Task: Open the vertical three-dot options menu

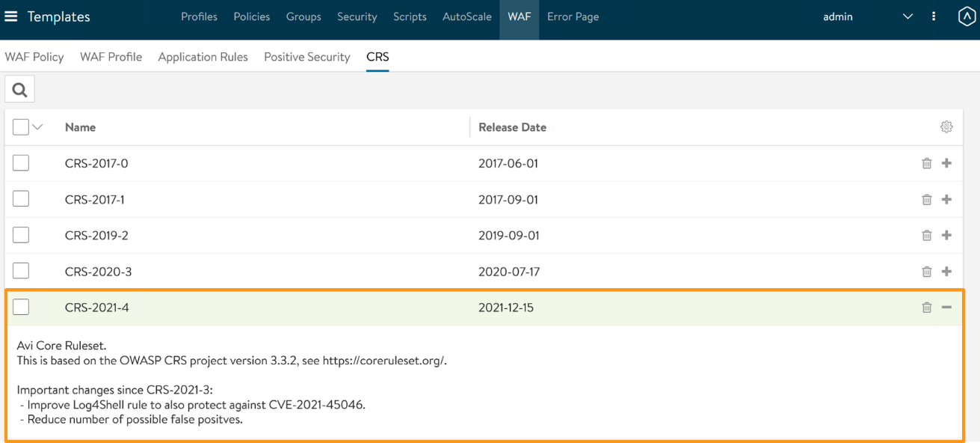Action: [x=934, y=16]
